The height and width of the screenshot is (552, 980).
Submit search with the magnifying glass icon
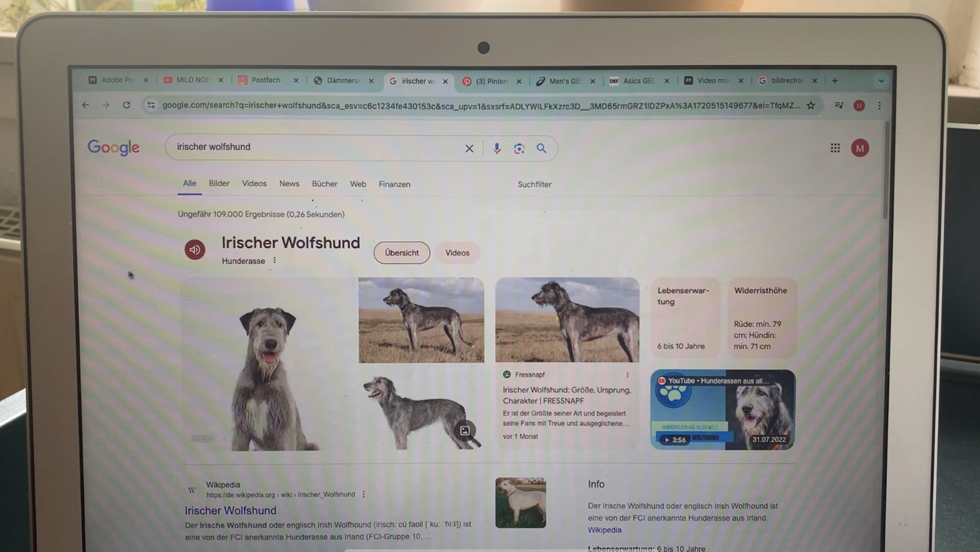click(541, 148)
